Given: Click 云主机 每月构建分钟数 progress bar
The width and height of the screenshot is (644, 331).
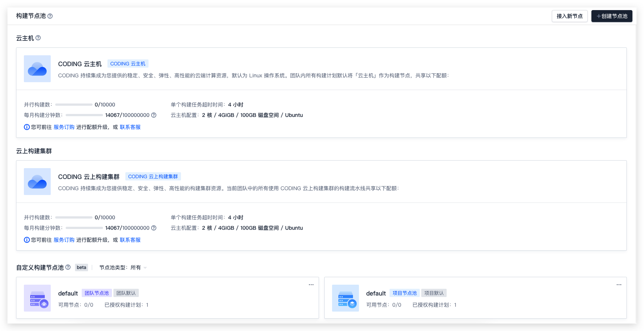Looking at the screenshot, I should (x=84, y=115).
